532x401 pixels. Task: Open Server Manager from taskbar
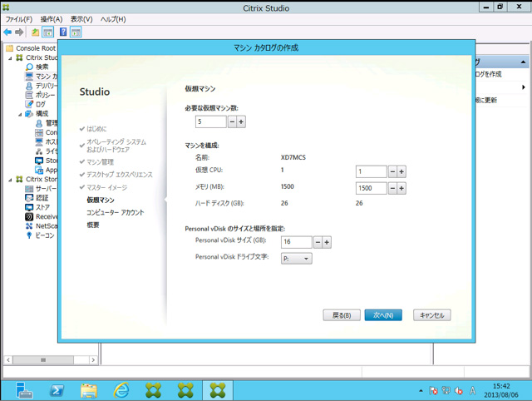point(24,390)
